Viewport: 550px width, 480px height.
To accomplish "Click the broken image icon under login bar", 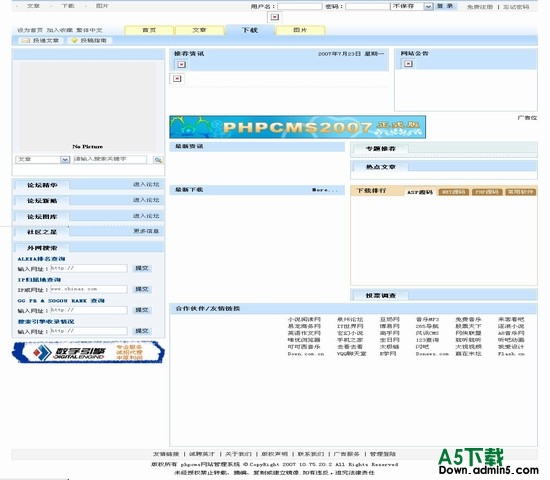I will tap(275, 17).
